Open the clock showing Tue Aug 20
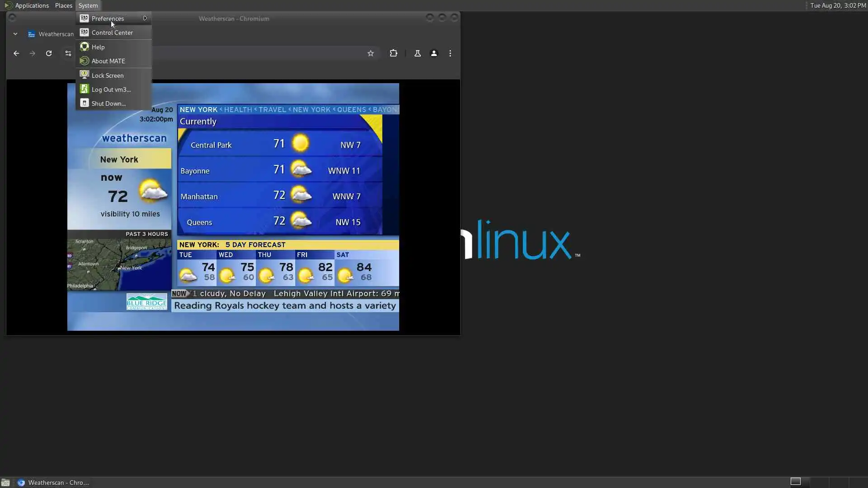This screenshot has width=868, height=488. (838, 5)
